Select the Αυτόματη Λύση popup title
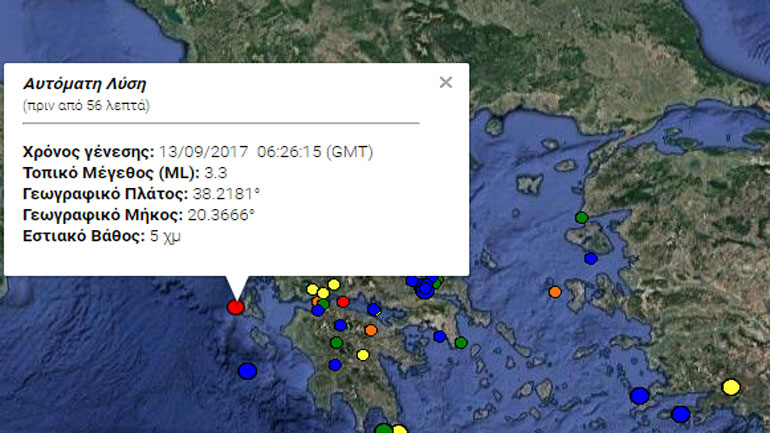This screenshot has height=433, width=770. click(84, 84)
